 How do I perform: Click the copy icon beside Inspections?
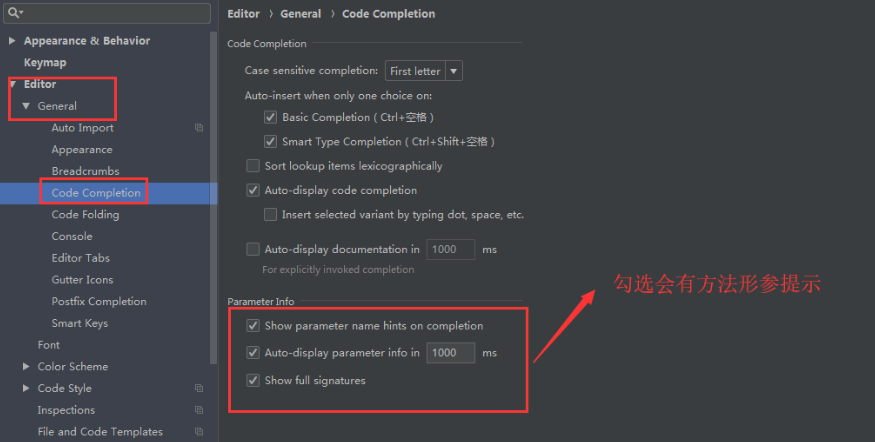[199, 410]
